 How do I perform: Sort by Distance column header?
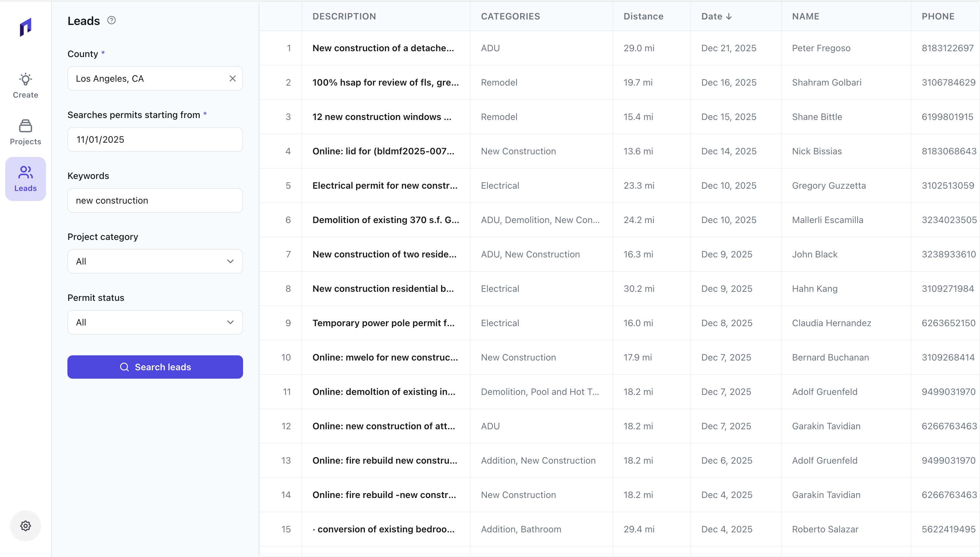[x=643, y=17]
